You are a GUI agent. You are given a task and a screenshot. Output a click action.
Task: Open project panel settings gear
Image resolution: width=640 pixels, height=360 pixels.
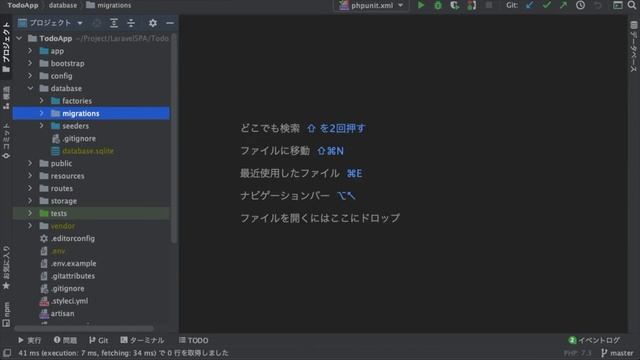pyautogui.click(x=153, y=23)
